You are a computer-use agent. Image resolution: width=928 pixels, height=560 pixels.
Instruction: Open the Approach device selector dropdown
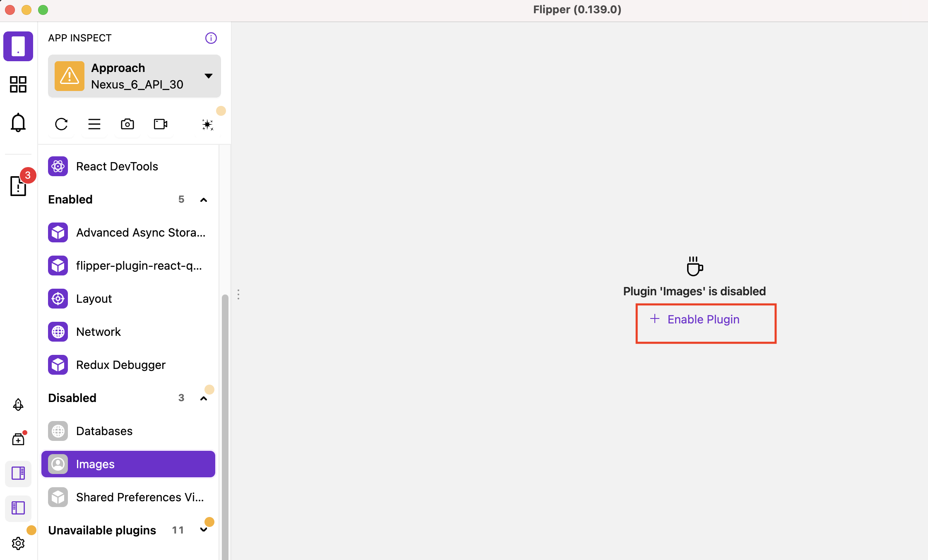134,76
